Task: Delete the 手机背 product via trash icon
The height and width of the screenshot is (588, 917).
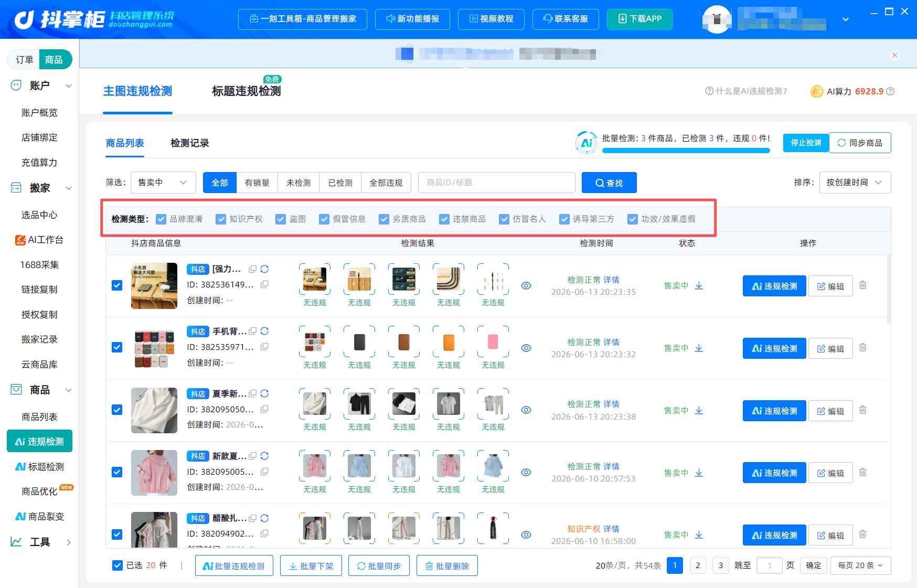Action: pos(863,348)
